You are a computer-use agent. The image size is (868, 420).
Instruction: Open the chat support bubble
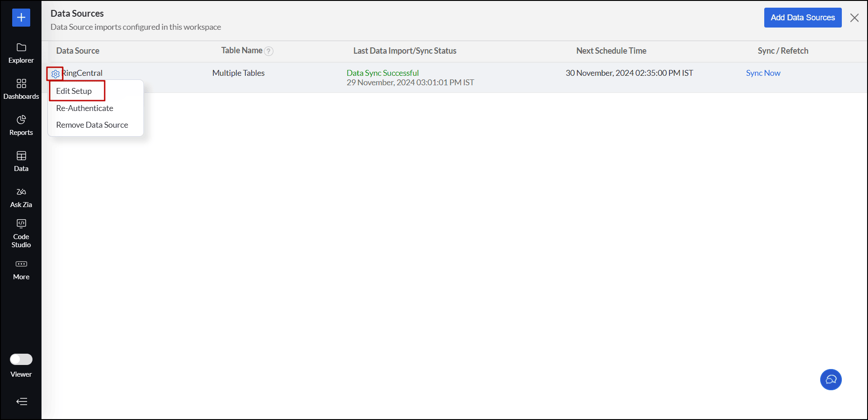click(x=831, y=379)
